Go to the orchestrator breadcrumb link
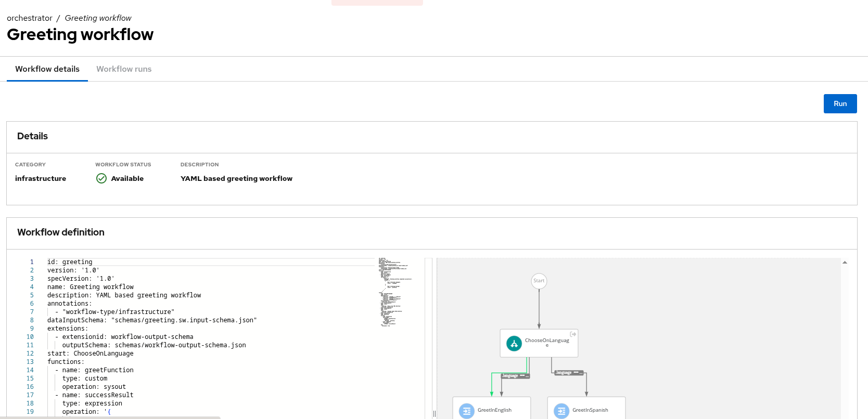 tap(30, 18)
